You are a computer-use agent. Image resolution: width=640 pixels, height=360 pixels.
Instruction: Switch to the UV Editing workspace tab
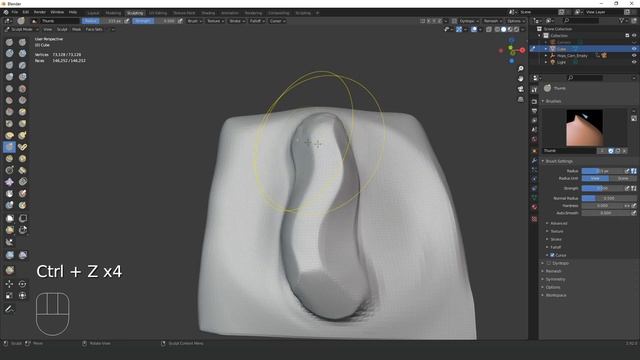point(158,13)
